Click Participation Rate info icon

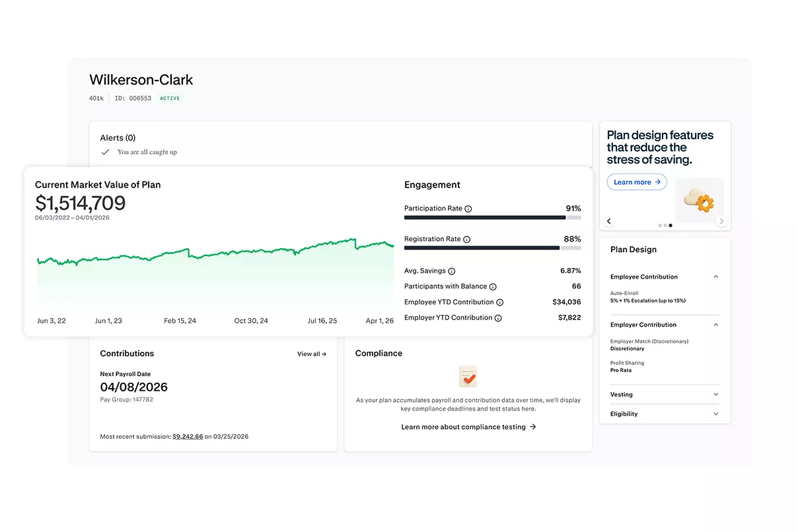click(x=468, y=209)
